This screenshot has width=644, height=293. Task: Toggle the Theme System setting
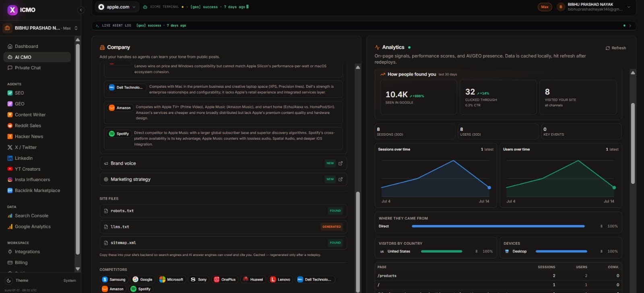pos(69,281)
